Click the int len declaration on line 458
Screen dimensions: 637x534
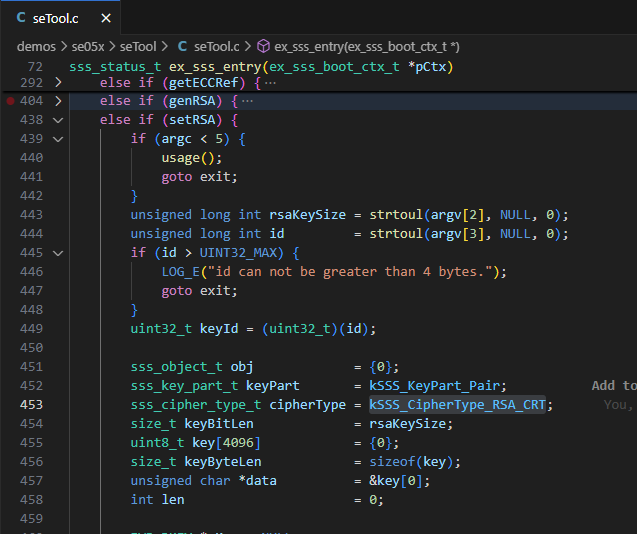(158, 499)
